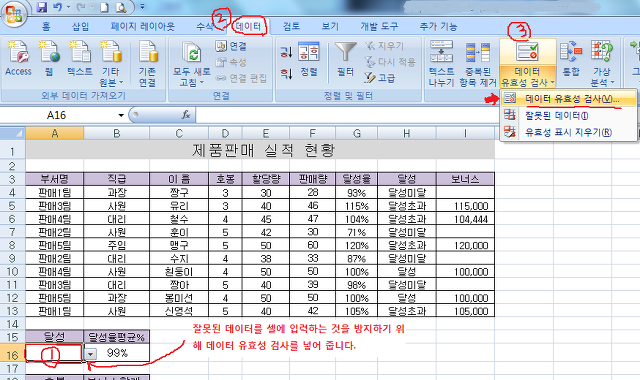Click the name cell 신영석
This screenshot has width=640, height=380.
(x=179, y=311)
